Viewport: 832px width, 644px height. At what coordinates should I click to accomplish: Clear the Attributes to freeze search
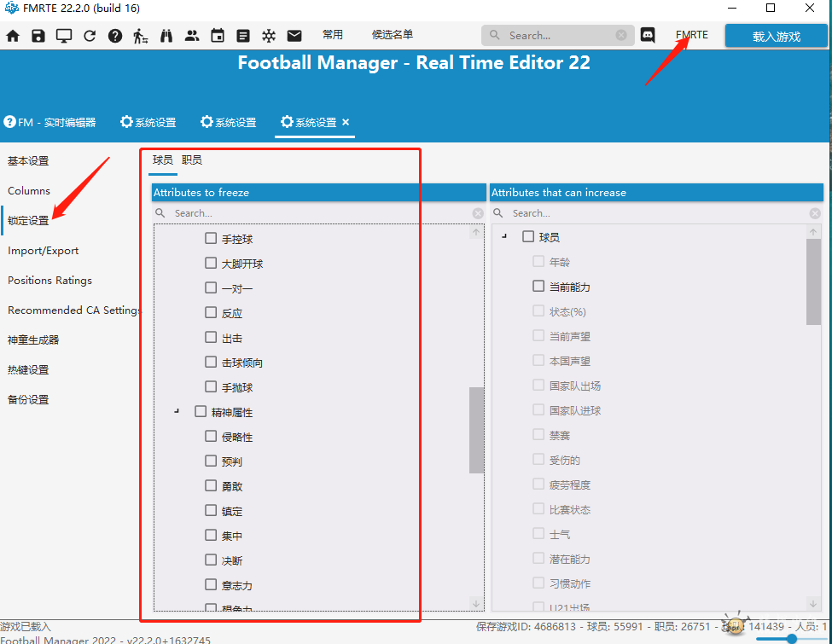(478, 213)
